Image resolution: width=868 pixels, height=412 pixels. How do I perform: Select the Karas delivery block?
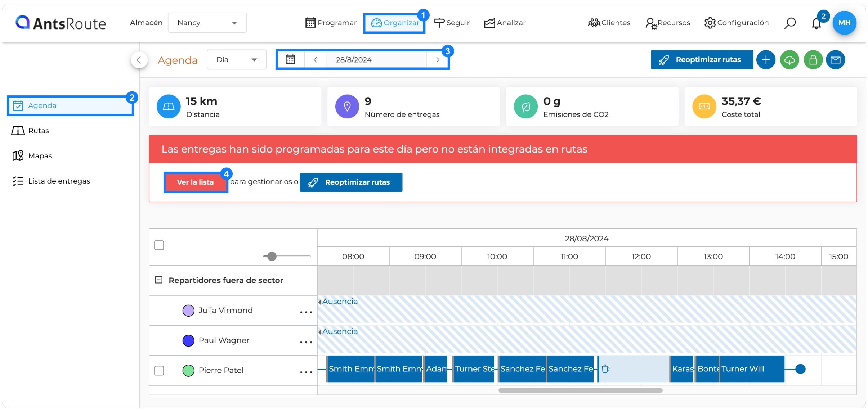682,369
